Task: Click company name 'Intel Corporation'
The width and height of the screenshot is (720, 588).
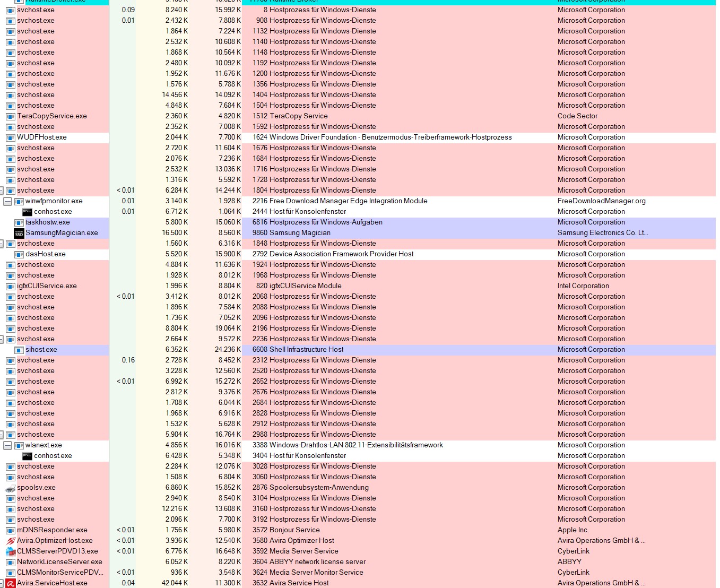Action: coord(583,286)
